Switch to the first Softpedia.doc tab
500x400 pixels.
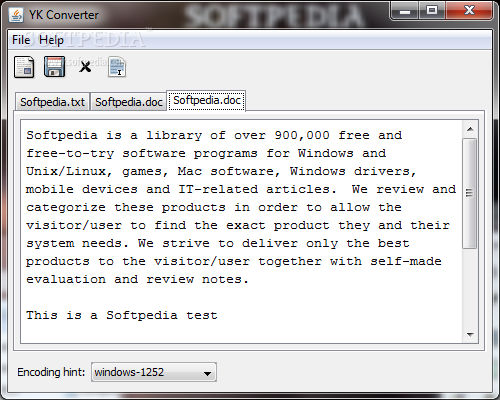(x=129, y=102)
